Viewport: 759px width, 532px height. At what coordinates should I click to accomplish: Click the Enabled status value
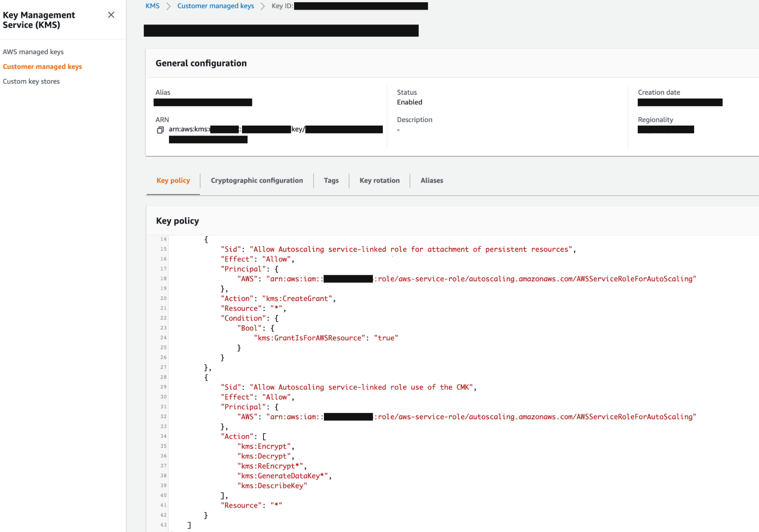point(409,102)
